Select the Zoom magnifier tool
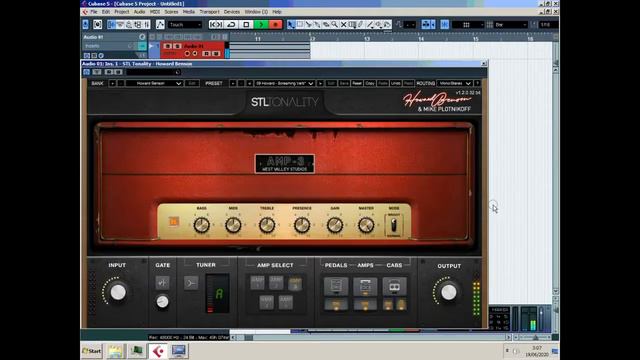The height and width of the screenshot is (360, 640). (x=334, y=24)
